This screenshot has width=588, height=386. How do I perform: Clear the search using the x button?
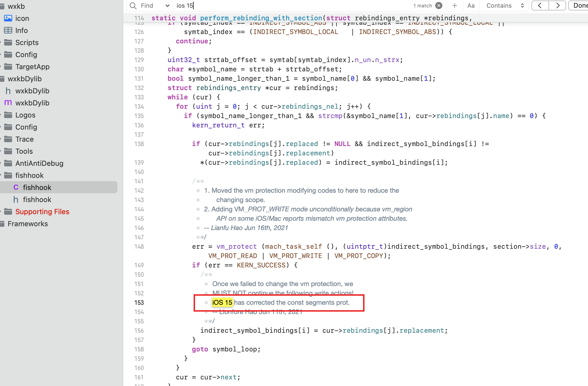[439, 5]
